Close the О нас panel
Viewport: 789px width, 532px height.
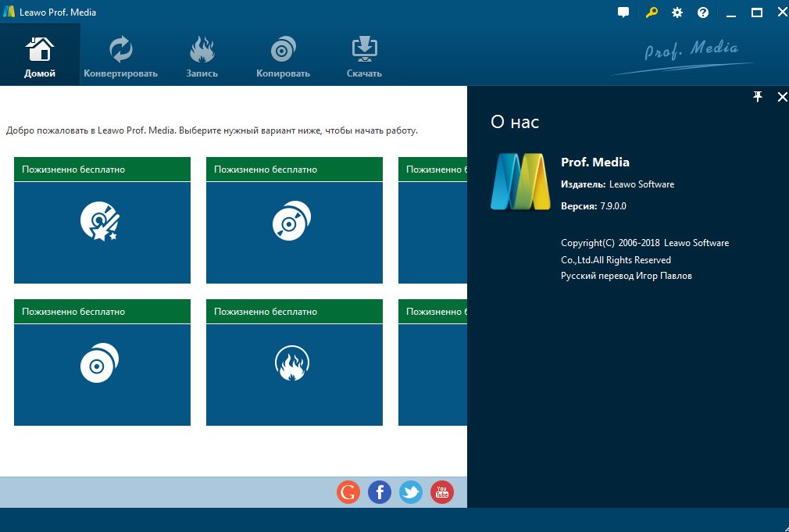point(782,97)
